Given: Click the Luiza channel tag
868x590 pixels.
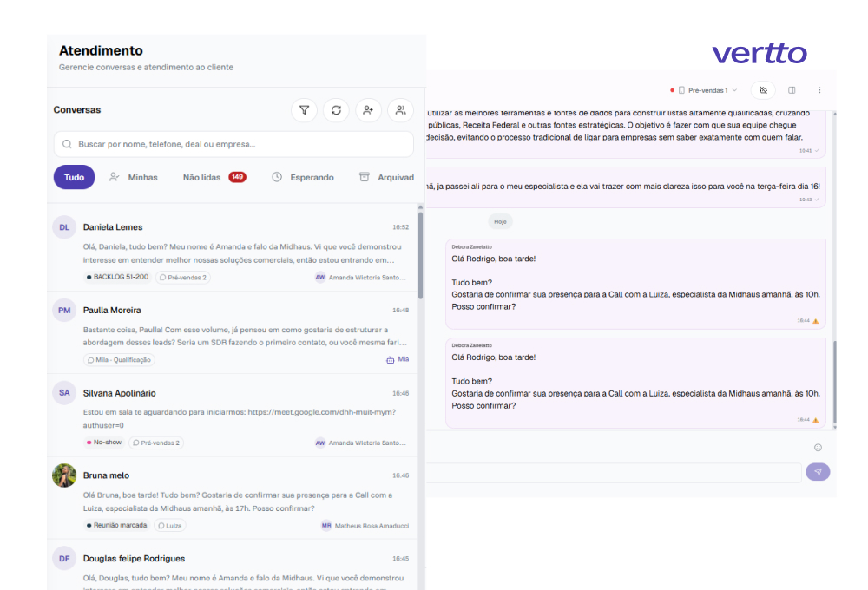Looking at the screenshot, I should click(169, 526).
